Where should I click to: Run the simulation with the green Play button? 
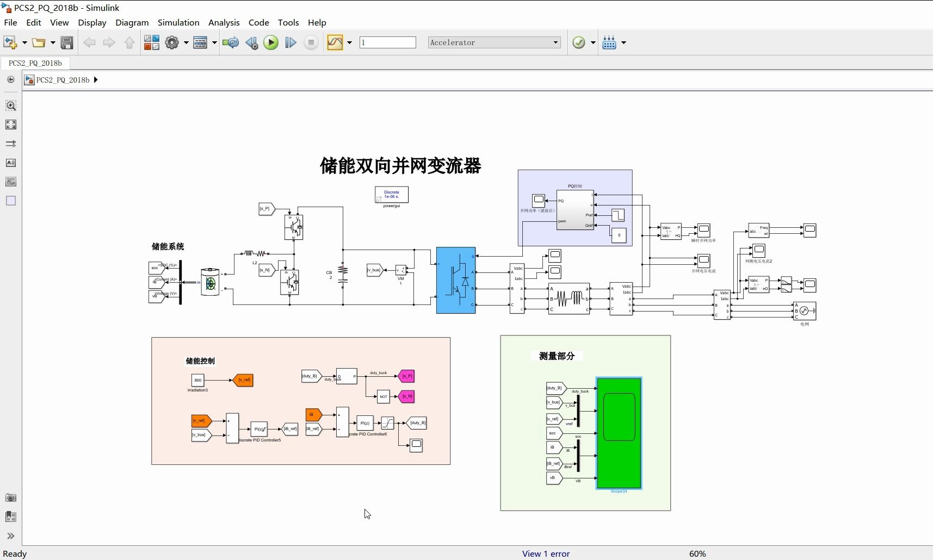(x=271, y=42)
